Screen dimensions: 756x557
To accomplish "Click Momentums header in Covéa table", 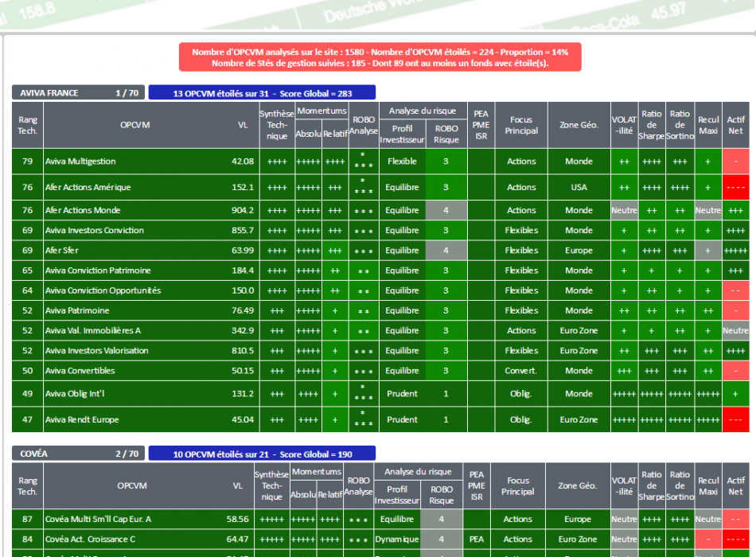I will (317, 472).
